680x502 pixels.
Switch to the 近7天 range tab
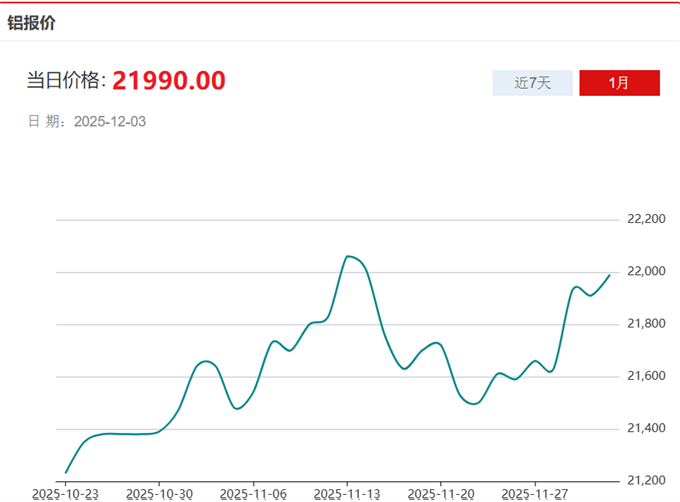[x=533, y=83]
